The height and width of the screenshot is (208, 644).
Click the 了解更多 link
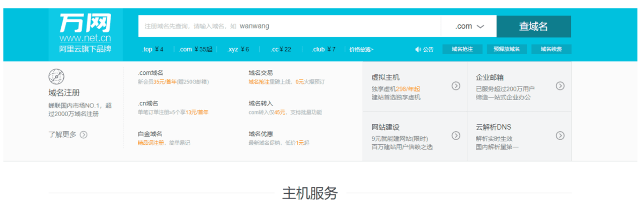(62, 134)
